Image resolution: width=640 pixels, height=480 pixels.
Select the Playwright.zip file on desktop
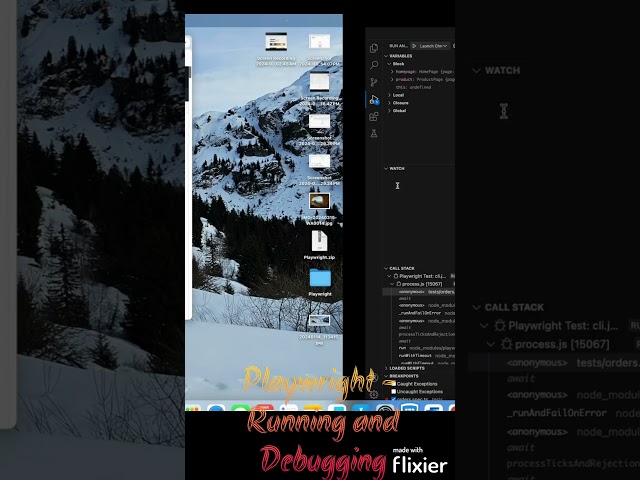point(320,245)
